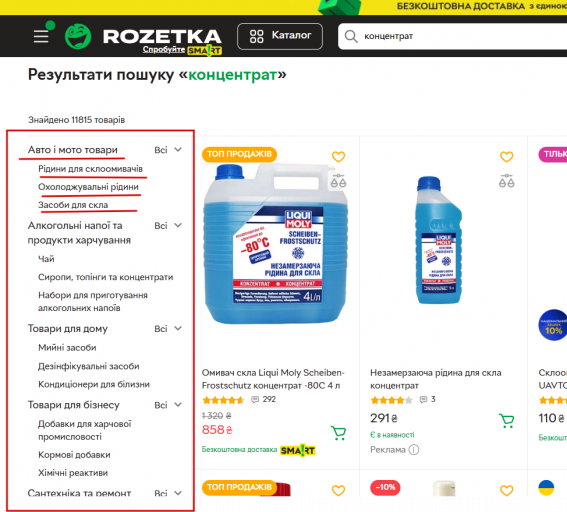This screenshot has width=567, height=512.
Task: Open the Реклама info icon
Action: coord(414,450)
